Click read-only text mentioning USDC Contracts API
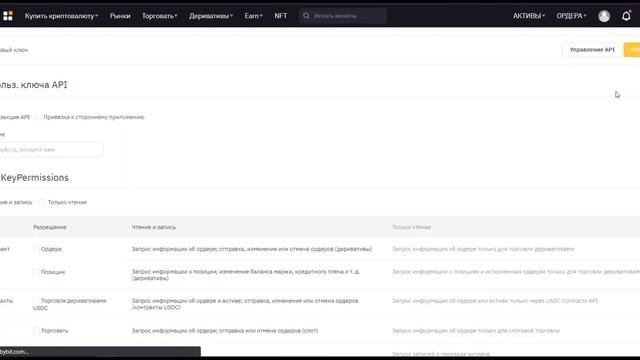 (495, 301)
